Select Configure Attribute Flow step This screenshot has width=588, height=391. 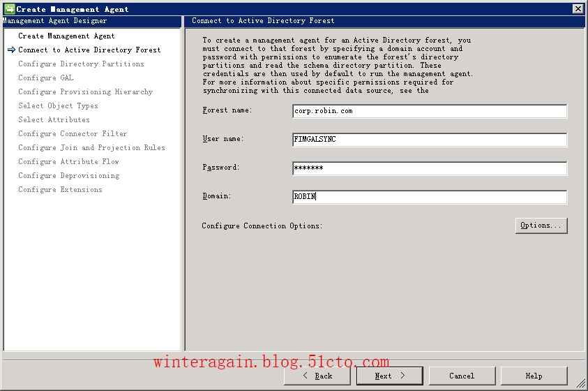[x=68, y=161]
